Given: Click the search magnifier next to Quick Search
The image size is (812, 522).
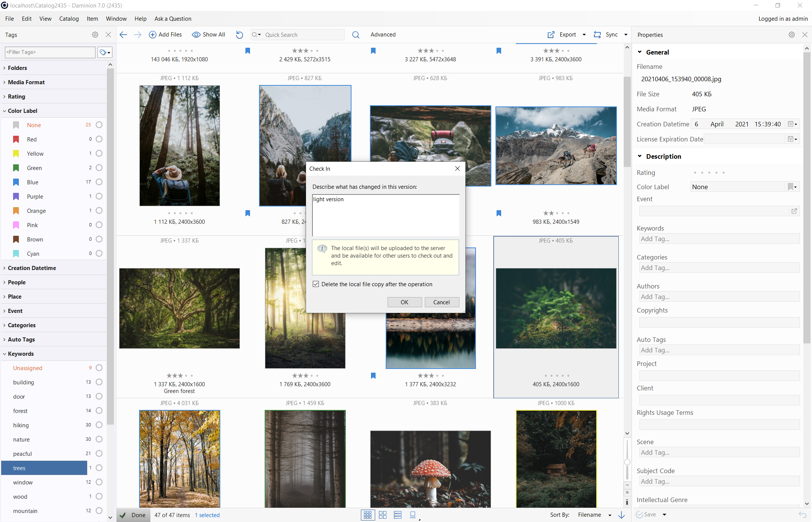Looking at the screenshot, I should point(356,35).
